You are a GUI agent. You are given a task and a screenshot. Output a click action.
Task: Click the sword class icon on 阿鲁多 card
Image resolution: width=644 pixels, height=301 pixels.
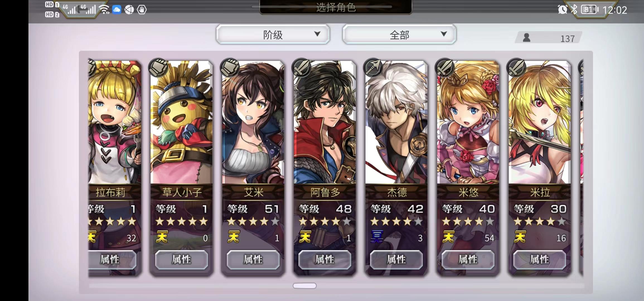click(301, 67)
